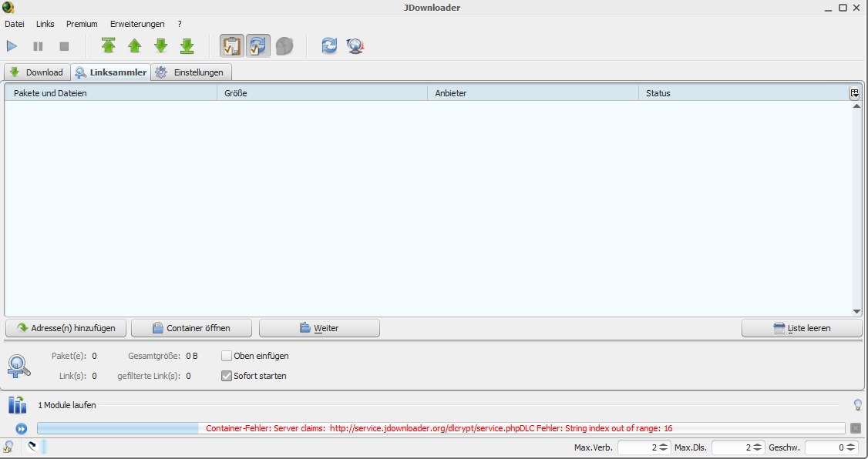Toggle clipboard monitoring toolbar icon
The height and width of the screenshot is (459, 868).
(232, 46)
